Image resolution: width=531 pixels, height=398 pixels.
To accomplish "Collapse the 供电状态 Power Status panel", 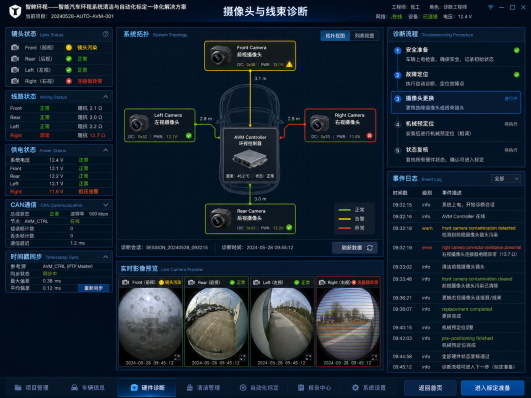I will 106,150.
